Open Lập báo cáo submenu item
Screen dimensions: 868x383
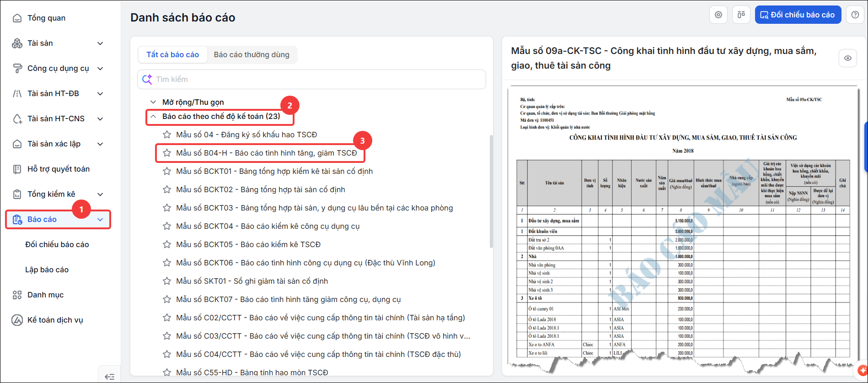pos(47,270)
